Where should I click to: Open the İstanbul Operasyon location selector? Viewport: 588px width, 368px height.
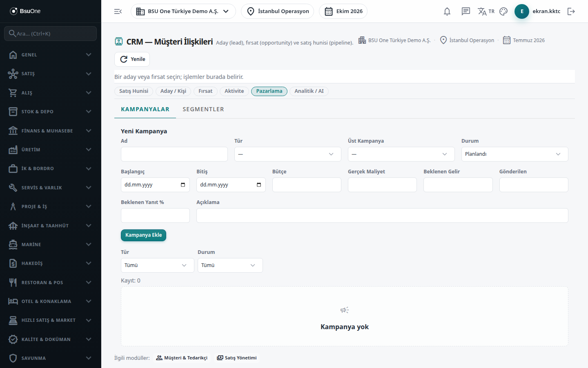[x=278, y=11]
